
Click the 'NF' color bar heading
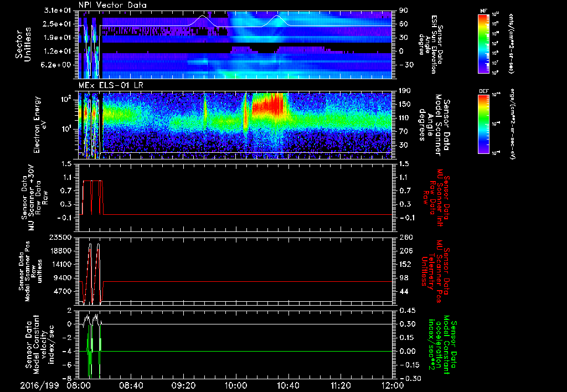483,11
